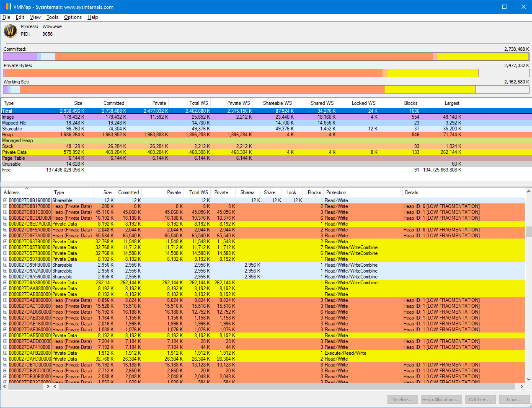Screen dimensions: 532x408
Task: Expand the row at address 0000027D8B160000
Action: [5, 200]
